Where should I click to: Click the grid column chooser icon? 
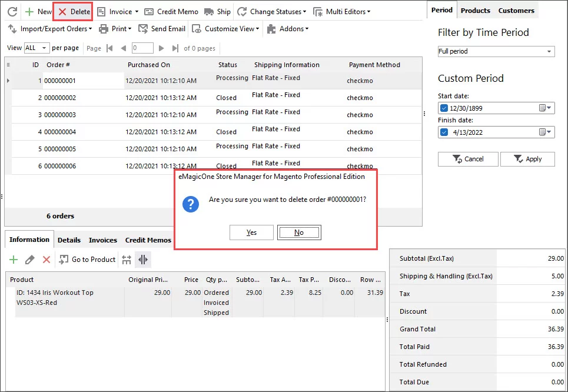click(8, 65)
